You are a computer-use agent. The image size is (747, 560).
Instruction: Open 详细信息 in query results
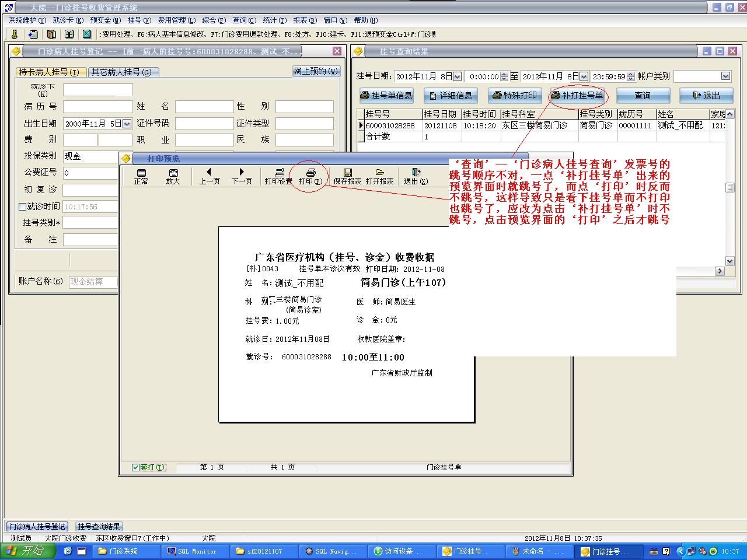[x=450, y=96]
